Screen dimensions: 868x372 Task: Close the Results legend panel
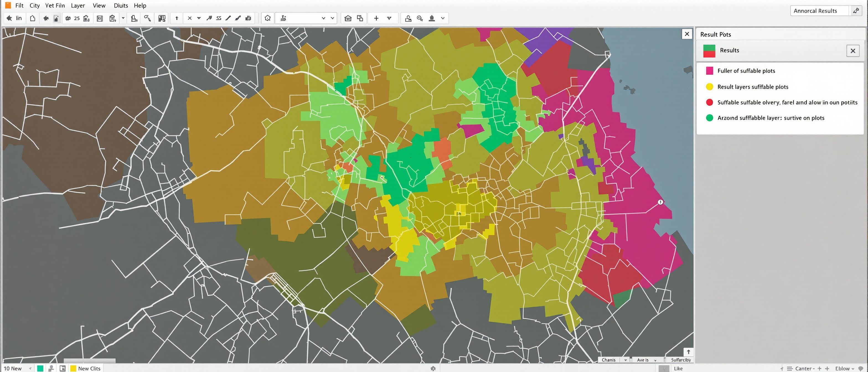(853, 51)
